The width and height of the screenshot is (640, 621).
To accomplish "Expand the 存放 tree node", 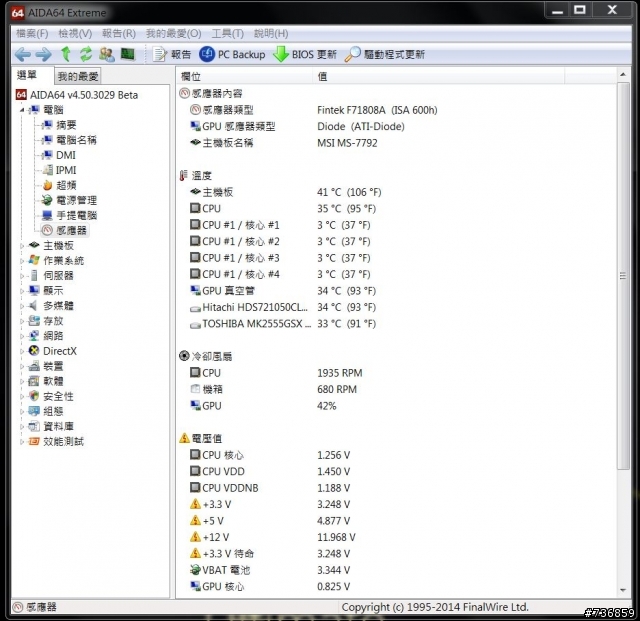I will click(22, 321).
